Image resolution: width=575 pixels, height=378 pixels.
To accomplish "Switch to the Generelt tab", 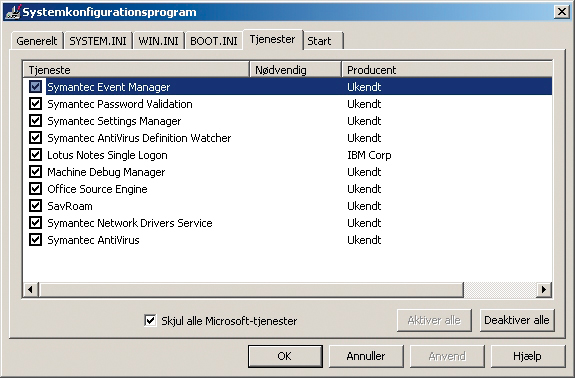I will point(37,41).
